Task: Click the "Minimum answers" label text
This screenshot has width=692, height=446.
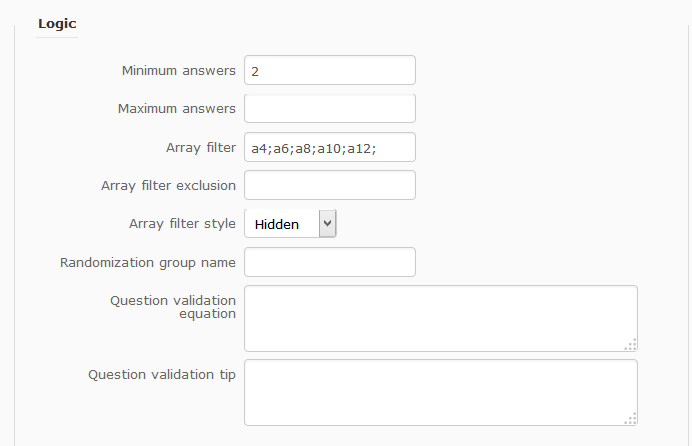Action: (x=179, y=71)
